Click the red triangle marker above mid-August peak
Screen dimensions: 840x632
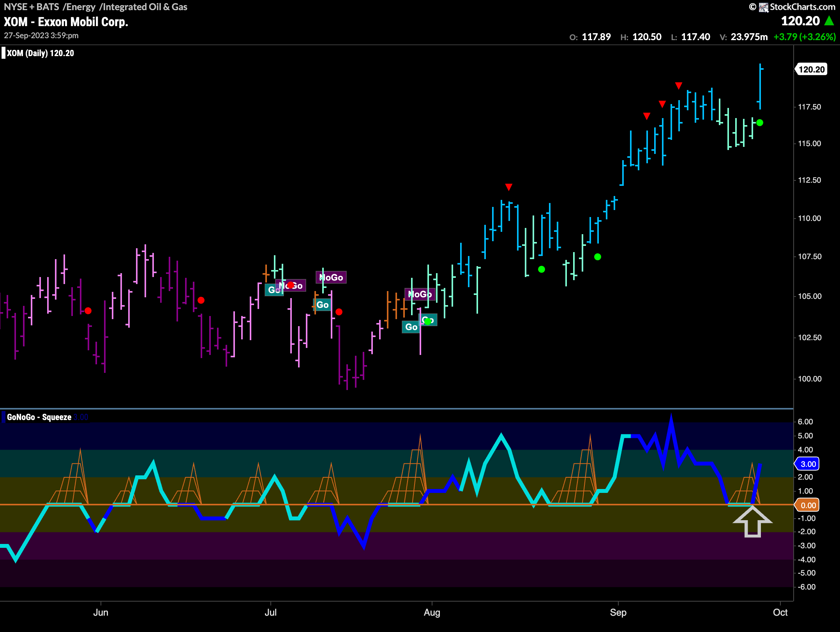coord(508,187)
